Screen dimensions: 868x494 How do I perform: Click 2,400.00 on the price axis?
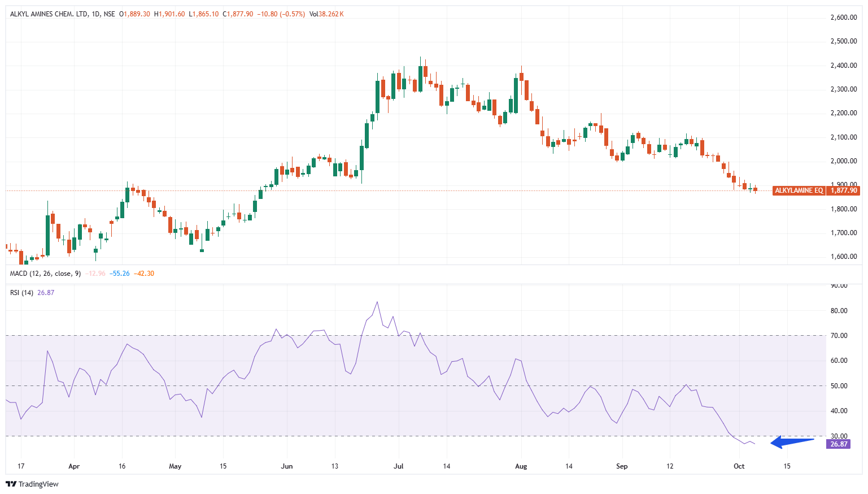click(x=843, y=66)
